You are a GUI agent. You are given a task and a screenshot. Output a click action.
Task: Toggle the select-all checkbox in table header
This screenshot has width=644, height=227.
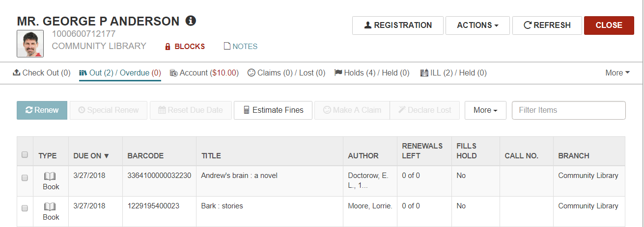25,155
